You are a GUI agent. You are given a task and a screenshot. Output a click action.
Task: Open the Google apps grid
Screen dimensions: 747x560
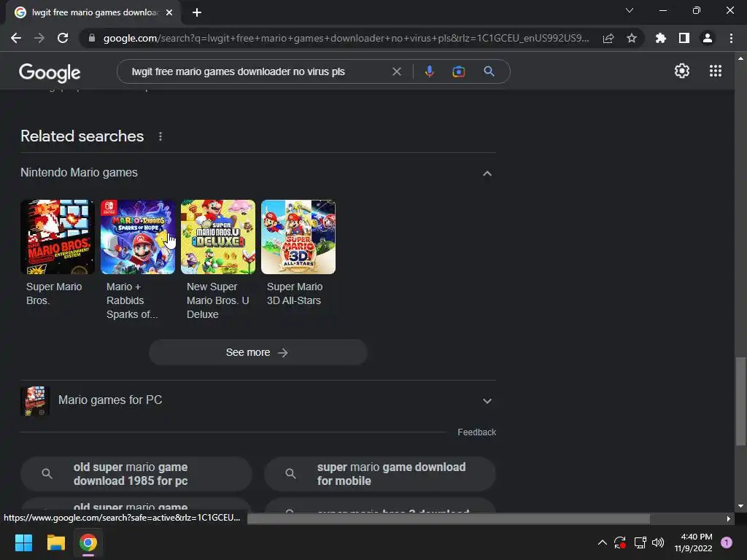716,71
